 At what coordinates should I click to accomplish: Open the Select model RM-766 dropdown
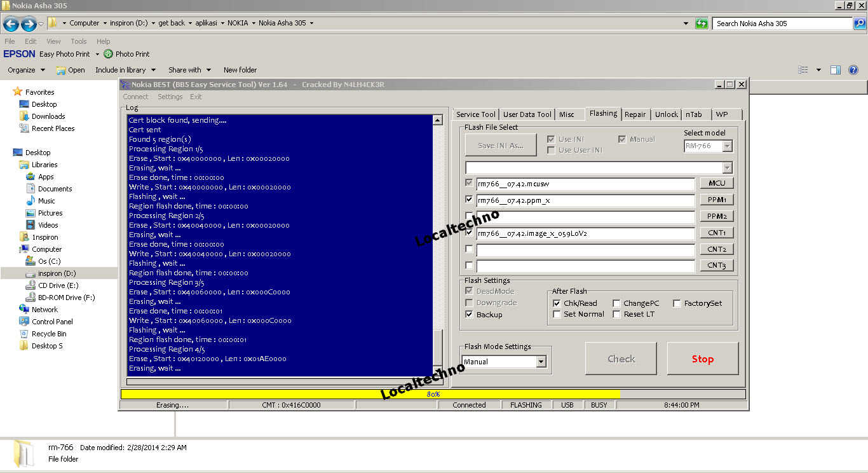[x=728, y=146]
